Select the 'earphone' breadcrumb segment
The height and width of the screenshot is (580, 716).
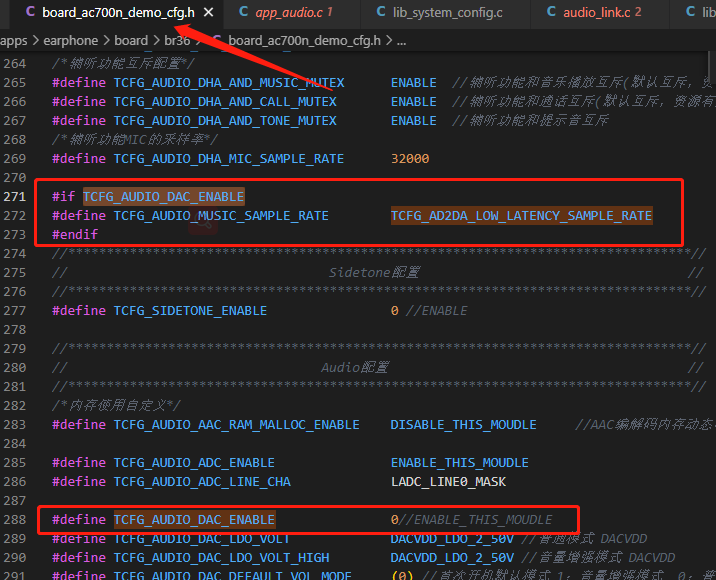[x=70, y=41]
